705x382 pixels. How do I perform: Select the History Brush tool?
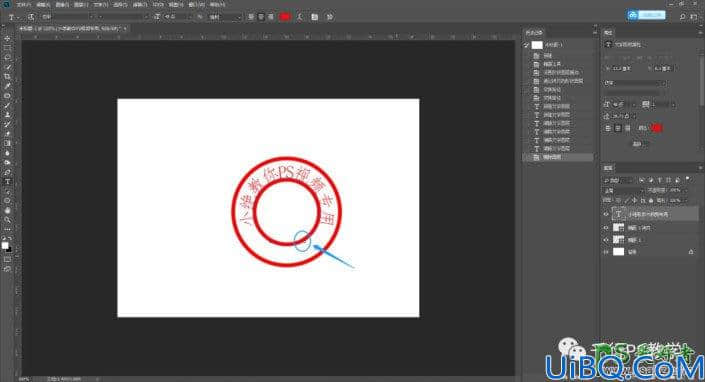(x=7, y=124)
